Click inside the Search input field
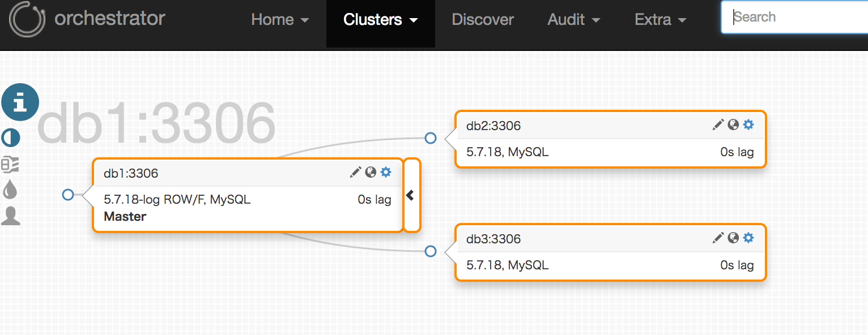Image resolution: width=868 pixels, height=335 pixels. click(x=793, y=17)
